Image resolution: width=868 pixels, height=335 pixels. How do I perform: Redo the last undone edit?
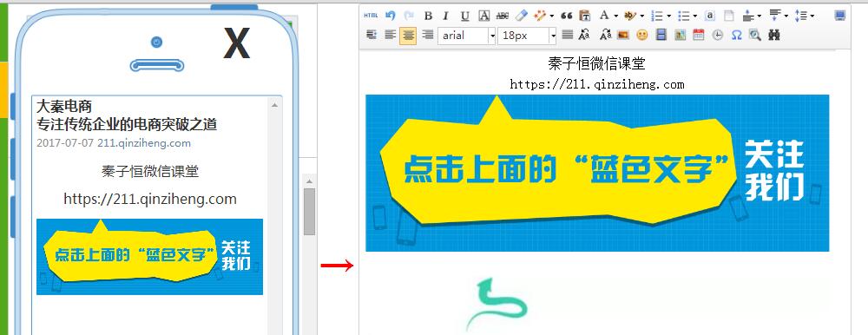point(409,16)
